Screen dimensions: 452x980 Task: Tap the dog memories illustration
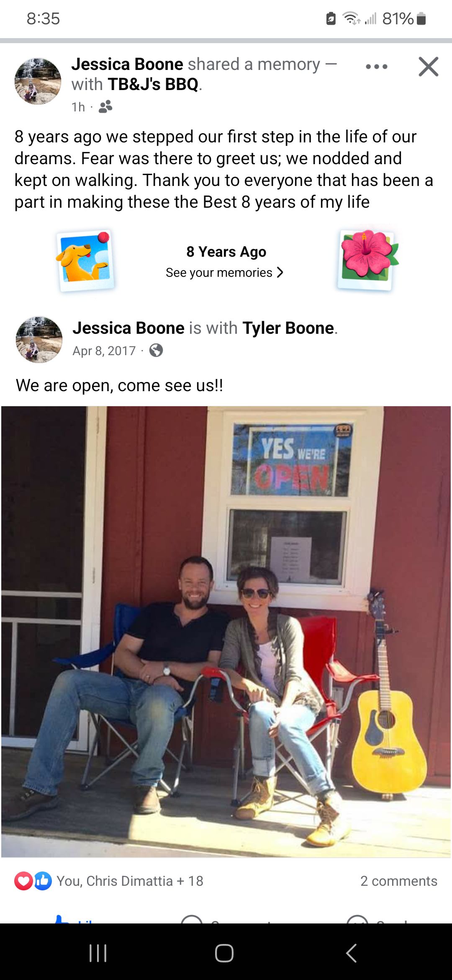point(86,260)
